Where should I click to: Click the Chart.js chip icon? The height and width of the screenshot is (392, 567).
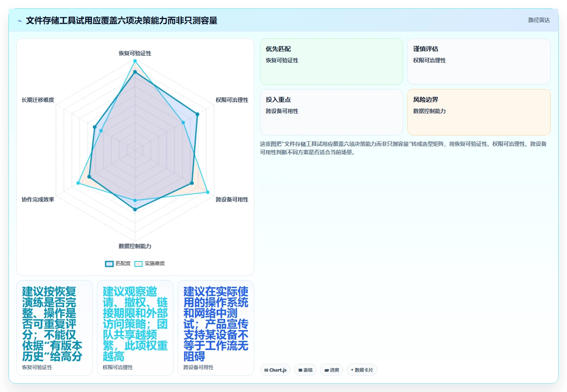pos(266,370)
